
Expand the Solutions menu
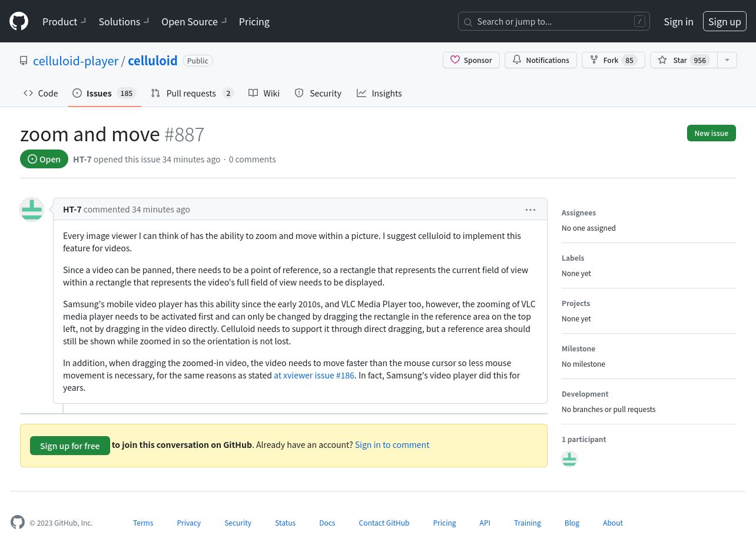point(124,22)
